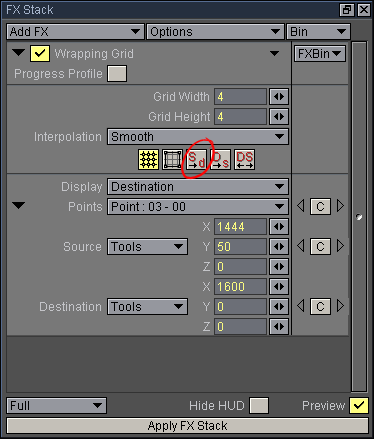Open the Source Tools dropdown
Screen dimensions: 374x439
(x=147, y=247)
